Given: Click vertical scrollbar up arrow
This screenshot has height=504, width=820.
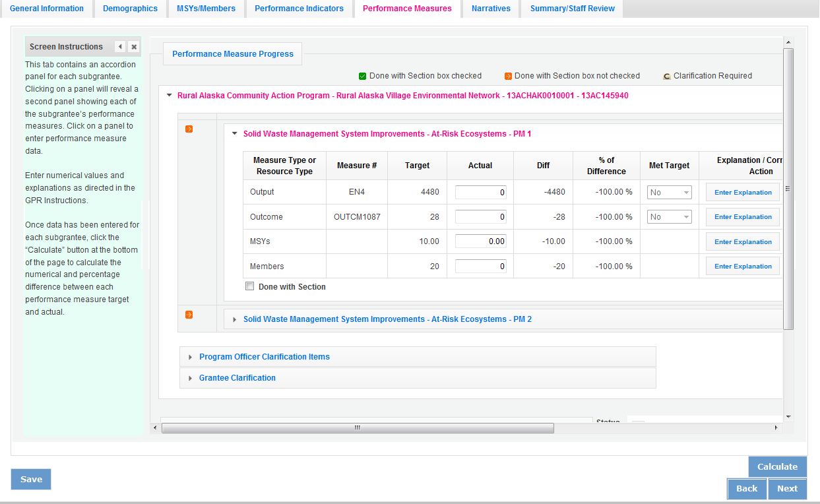Looking at the screenshot, I should 788,42.
